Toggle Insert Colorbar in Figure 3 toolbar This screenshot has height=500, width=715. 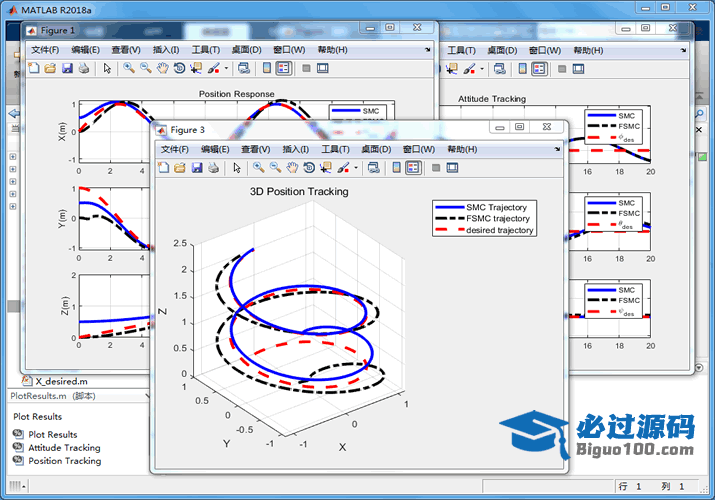[396, 168]
